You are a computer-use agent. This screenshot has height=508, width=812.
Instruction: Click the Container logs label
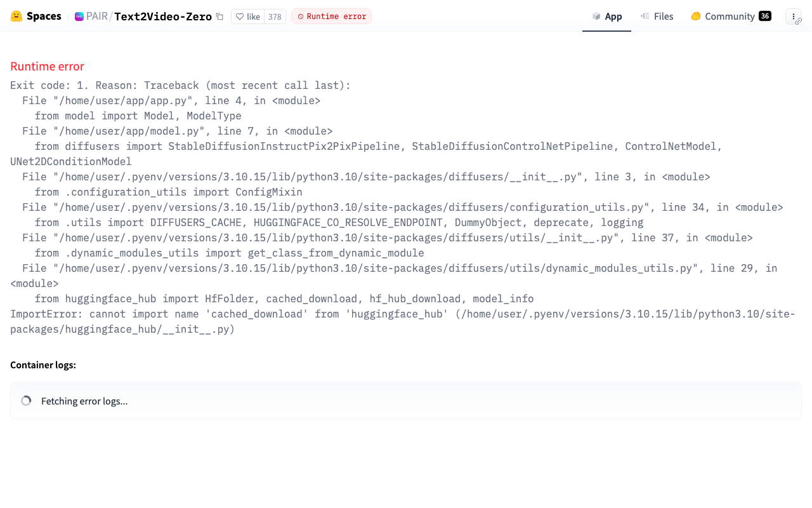pos(43,365)
